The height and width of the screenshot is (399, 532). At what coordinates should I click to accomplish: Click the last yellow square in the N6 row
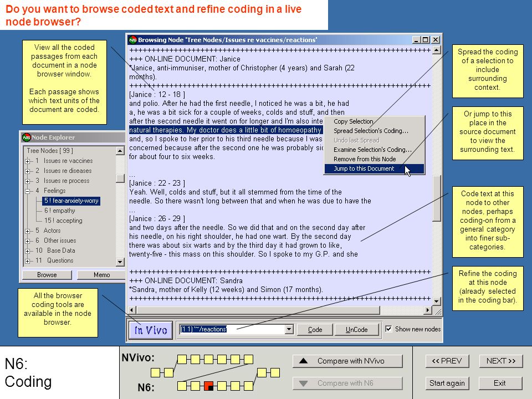[x=248, y=386]
